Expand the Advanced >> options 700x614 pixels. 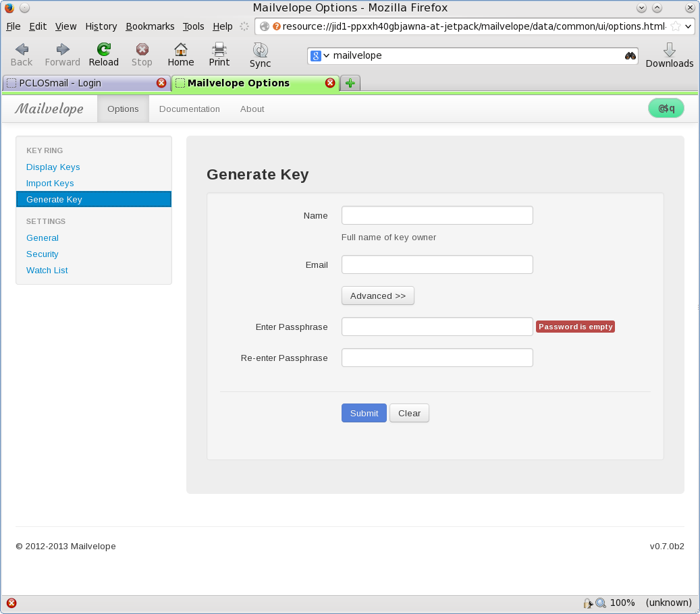[377, 296]
